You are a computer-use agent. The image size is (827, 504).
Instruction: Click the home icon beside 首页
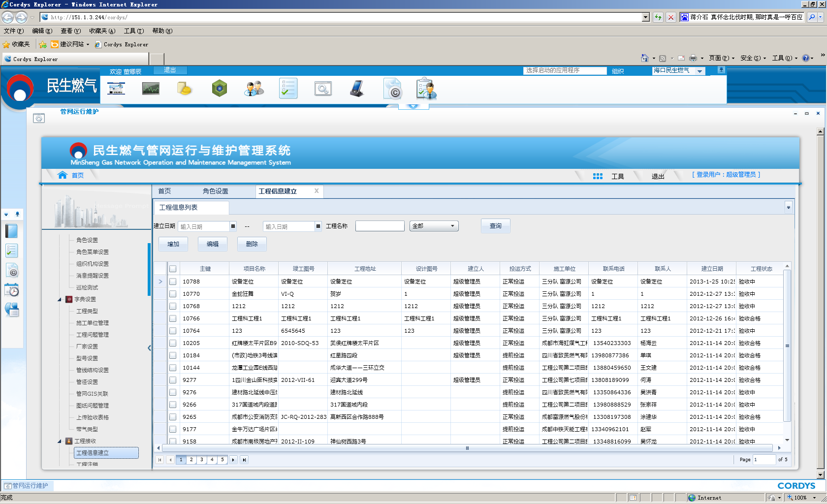[63, 175]
